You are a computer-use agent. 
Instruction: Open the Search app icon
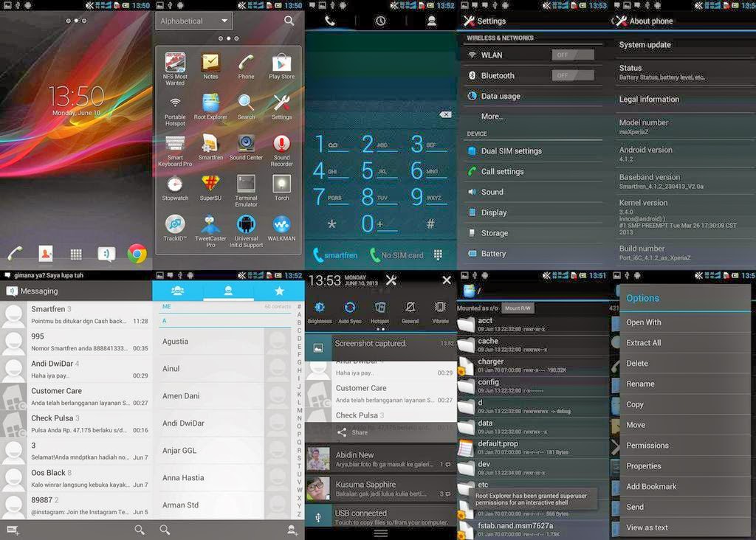pyautogui.click(x=246, y=106)
